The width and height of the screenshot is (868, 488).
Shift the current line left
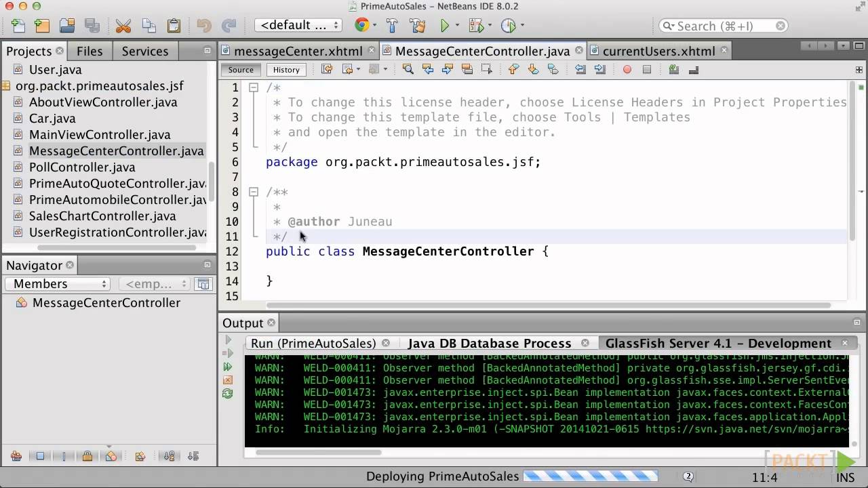(x=580, y=69)
